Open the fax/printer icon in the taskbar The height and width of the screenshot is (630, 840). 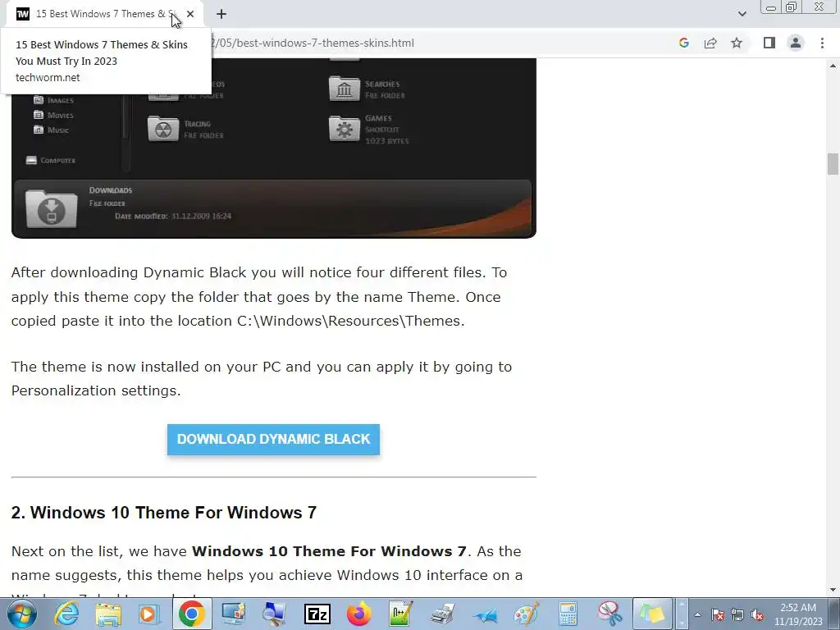pyautogui.click(x=442, y=614)
